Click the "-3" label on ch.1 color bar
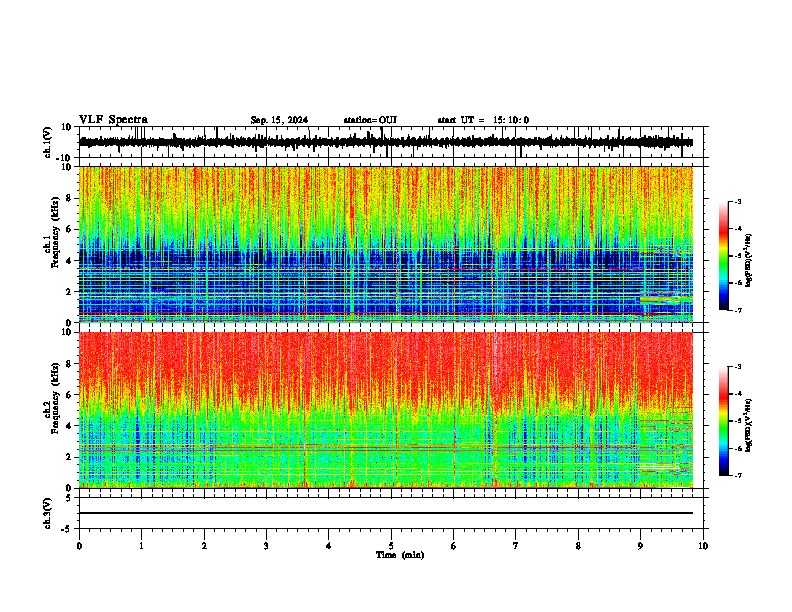The image size is (792, 612). click(x=737, y=202)
